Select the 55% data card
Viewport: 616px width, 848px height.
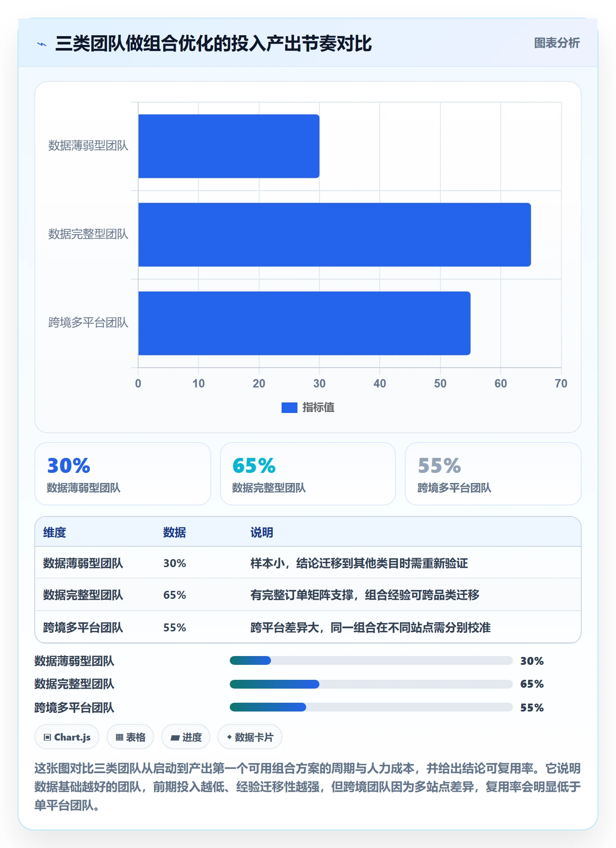click(x=493, y=474)
